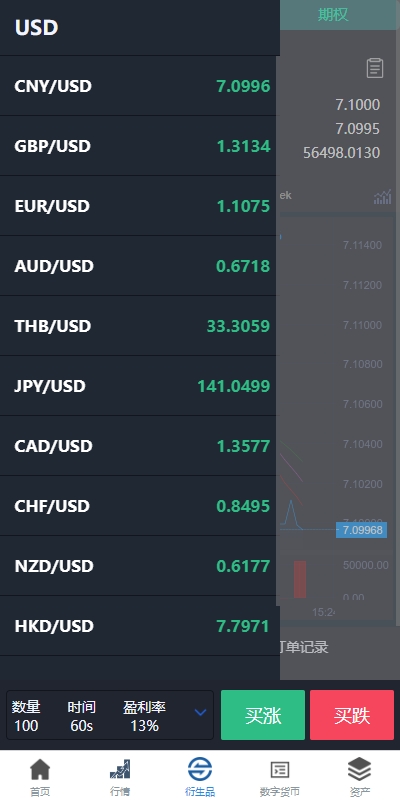This screenshot has height=800, width=400.
Task: Open the 资产 assets layers icon
Action: [359, 769]
